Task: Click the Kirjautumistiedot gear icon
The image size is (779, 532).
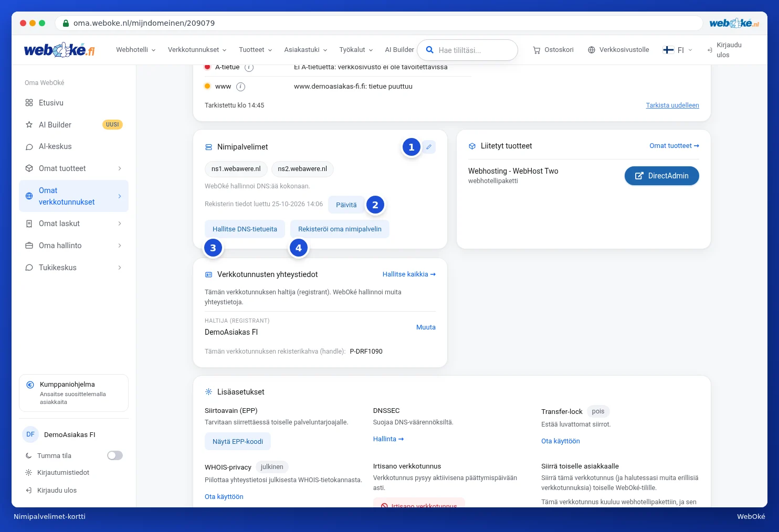Action: 29,473
